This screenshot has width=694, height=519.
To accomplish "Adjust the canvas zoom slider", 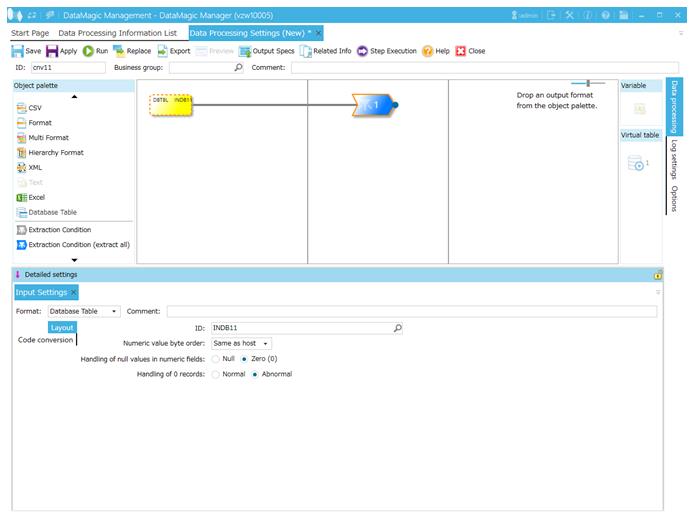I will point(589,83).
